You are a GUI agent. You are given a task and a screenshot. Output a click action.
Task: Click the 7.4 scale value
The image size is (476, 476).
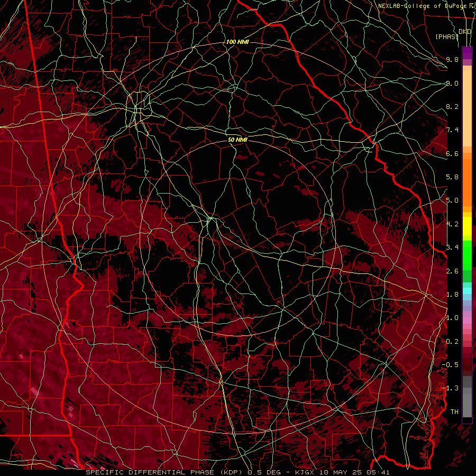452,130
